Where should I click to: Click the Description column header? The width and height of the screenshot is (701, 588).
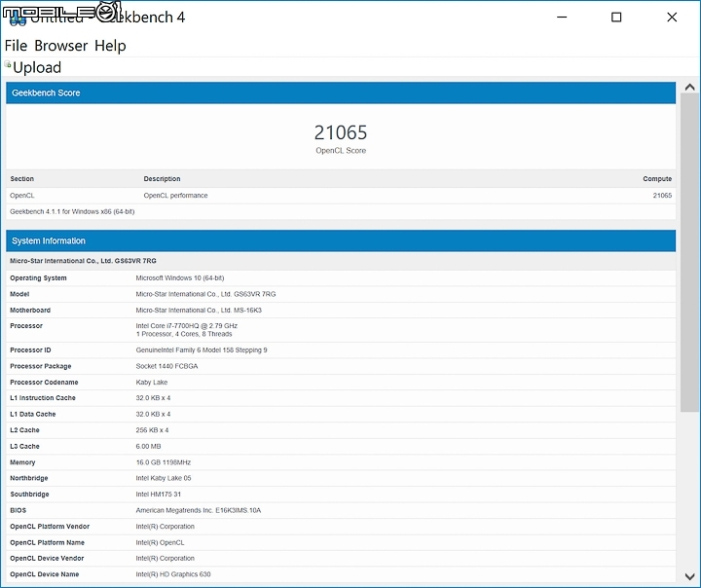pos(162,179)
